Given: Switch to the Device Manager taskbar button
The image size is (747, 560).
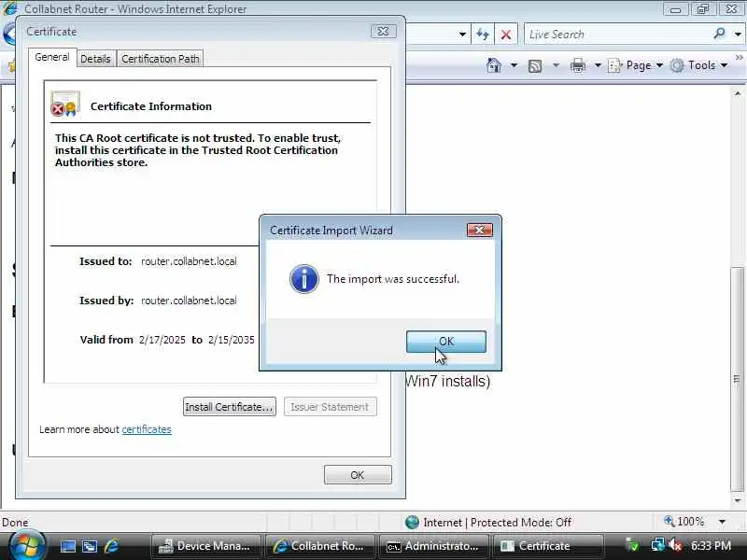Looking at the screenshot, I should click(205, 546).
